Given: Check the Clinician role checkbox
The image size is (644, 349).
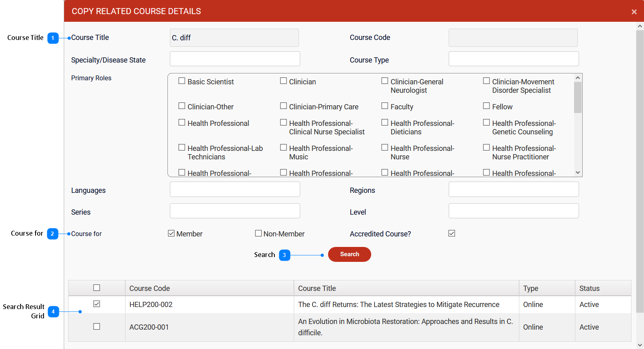Looking at the screenshot, I should pos(284,81).
